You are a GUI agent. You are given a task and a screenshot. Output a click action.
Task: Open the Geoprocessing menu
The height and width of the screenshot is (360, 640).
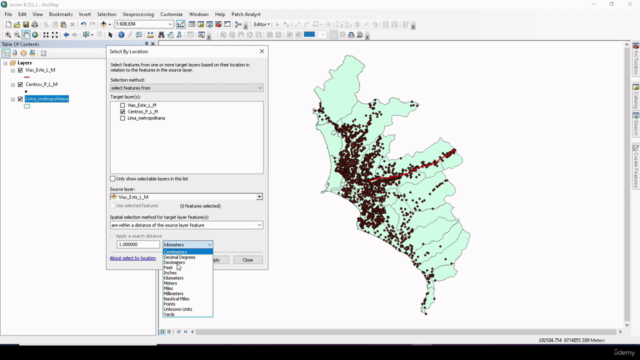(138, 14)
